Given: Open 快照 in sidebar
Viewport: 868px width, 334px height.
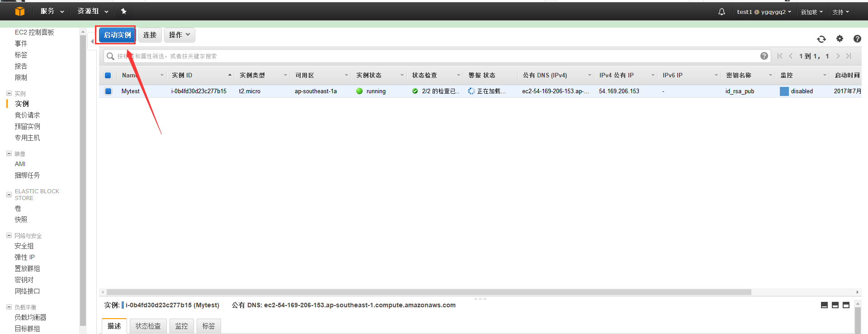Looking at the screenshot, I should click(21, 219).
